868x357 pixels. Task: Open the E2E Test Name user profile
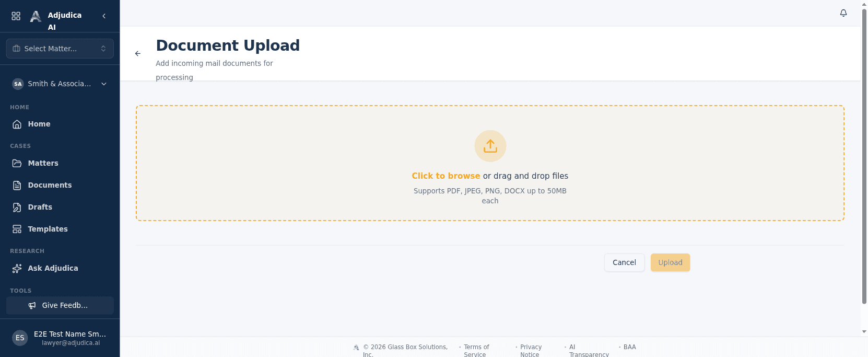point(60,338)
